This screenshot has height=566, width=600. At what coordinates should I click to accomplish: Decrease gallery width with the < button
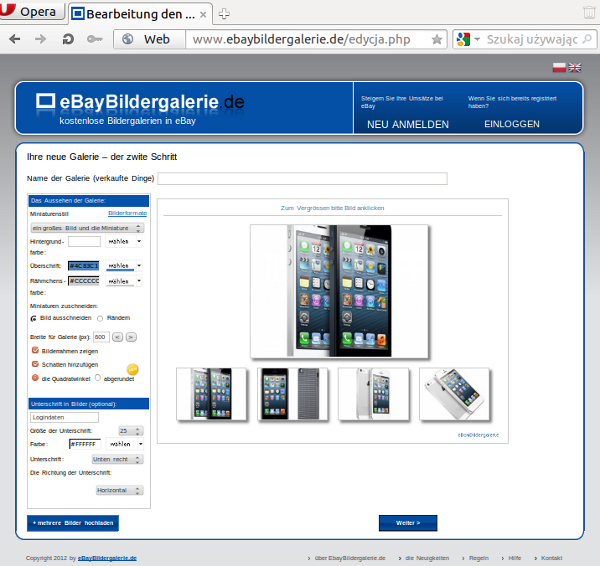117,337
